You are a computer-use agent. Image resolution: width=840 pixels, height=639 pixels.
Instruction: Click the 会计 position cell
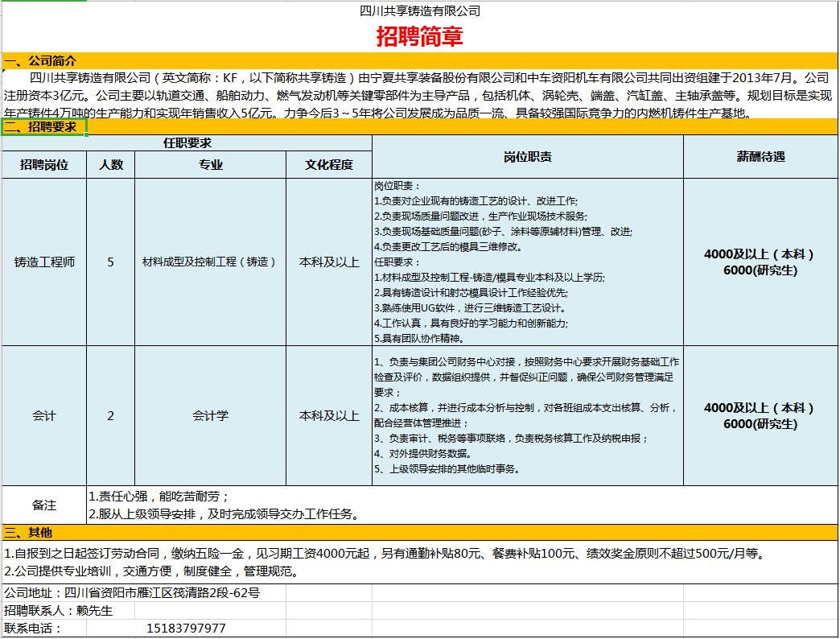(x=44, y=416)
